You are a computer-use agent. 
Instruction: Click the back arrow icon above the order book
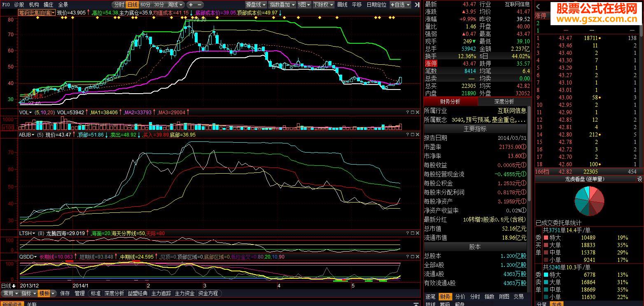click(538, 6)
